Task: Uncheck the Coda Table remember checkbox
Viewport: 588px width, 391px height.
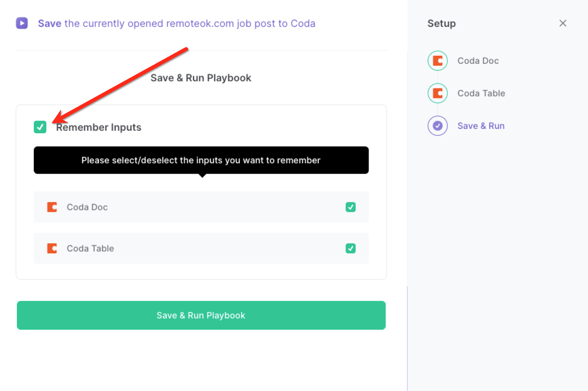Action: click(x=351, y=248)
